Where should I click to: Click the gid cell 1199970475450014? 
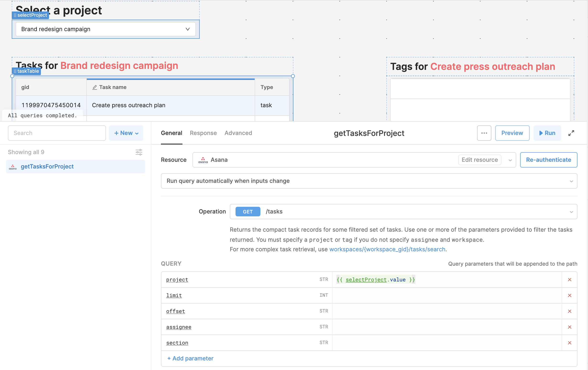tap(51, 105)
